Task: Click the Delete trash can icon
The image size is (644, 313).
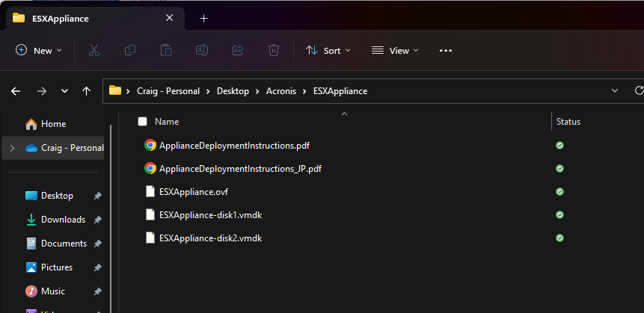Action: coord(274,51)
